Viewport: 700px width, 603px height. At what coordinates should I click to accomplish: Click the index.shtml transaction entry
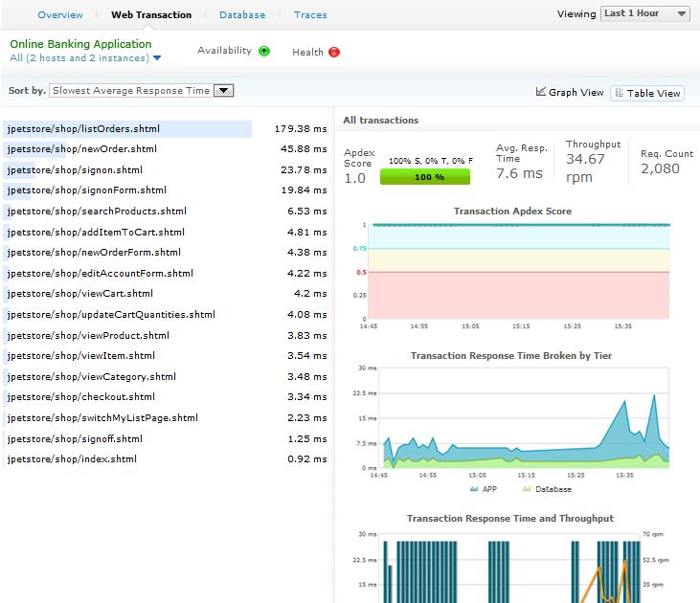click(x=72, y=459)
